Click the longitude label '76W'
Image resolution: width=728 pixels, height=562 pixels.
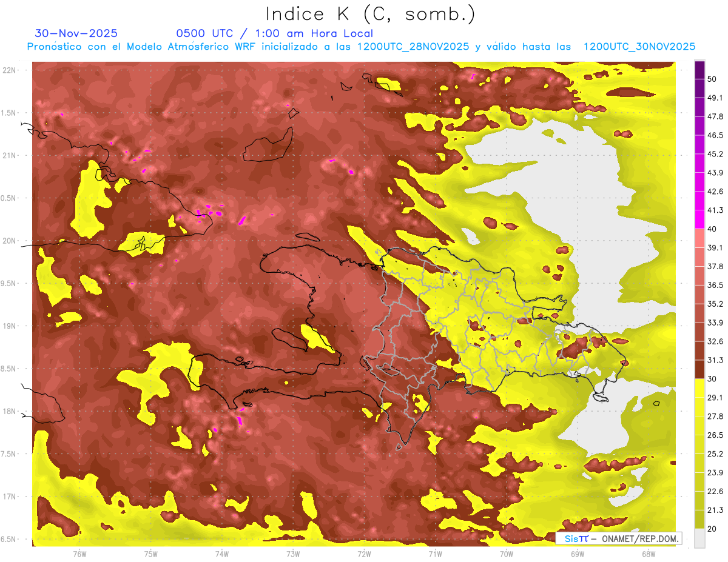(79, 554)
